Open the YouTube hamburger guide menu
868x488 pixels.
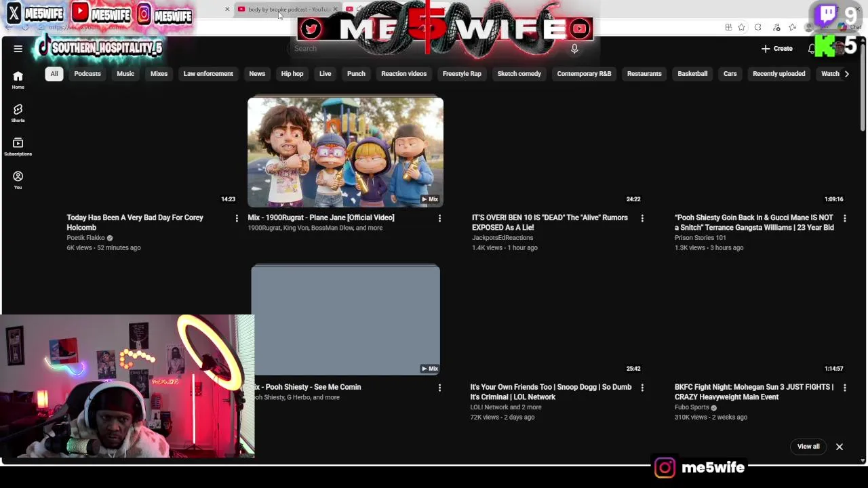(18, 49)
